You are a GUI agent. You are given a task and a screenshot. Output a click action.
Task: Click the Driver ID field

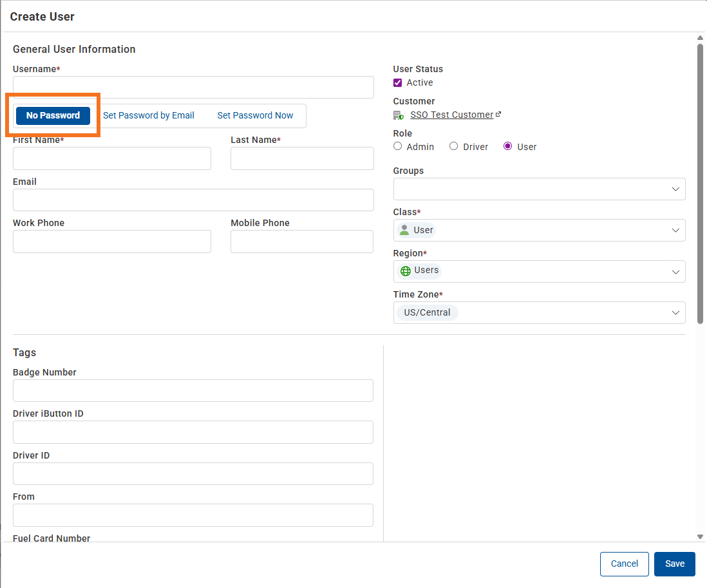coord(193,473)
